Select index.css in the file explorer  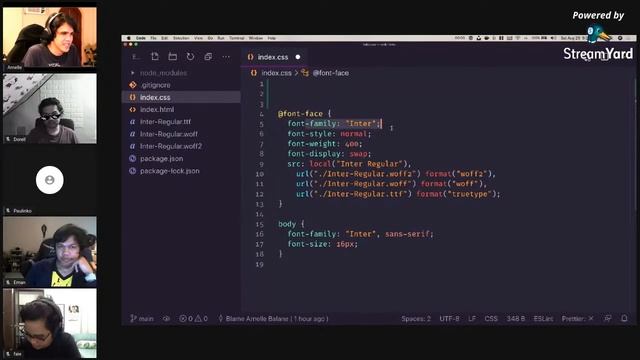(181, 97)
